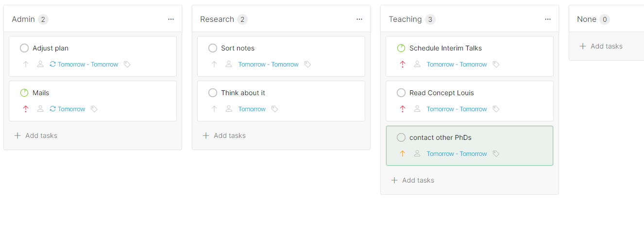Open the Sort notes task card
Image resolution: width=644 pixels, height=238 pixels.
[281, 56]
